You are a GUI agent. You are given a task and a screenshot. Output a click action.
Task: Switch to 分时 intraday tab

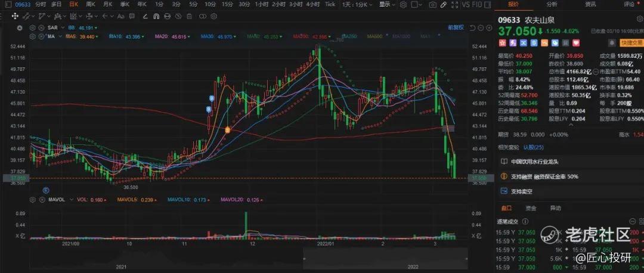tap(41, 5)
